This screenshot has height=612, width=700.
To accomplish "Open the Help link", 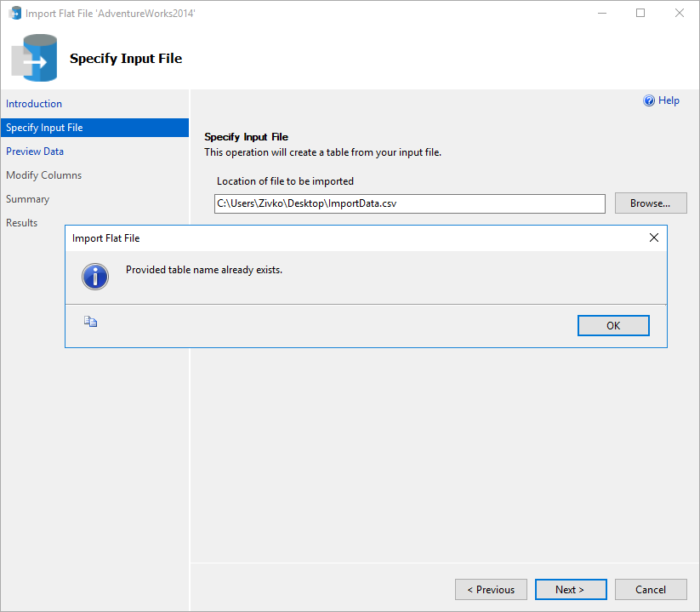I will click(x=669, y=100).
